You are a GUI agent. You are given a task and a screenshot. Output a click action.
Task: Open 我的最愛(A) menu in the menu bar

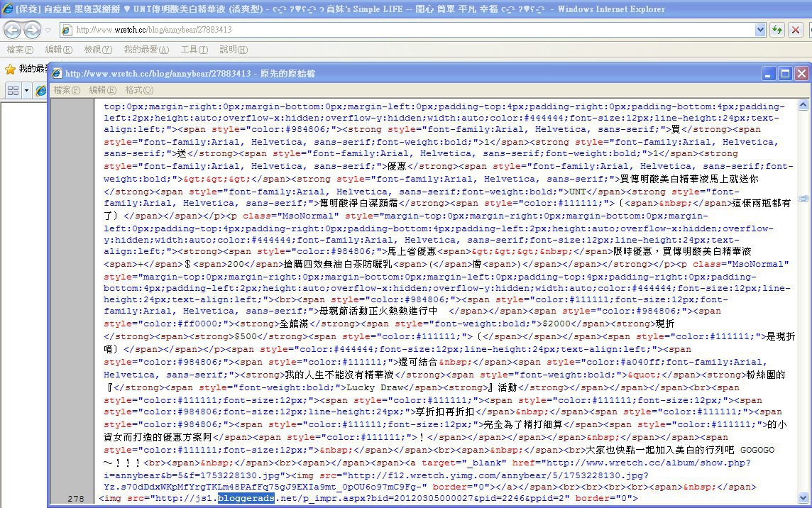coord(146,50)
